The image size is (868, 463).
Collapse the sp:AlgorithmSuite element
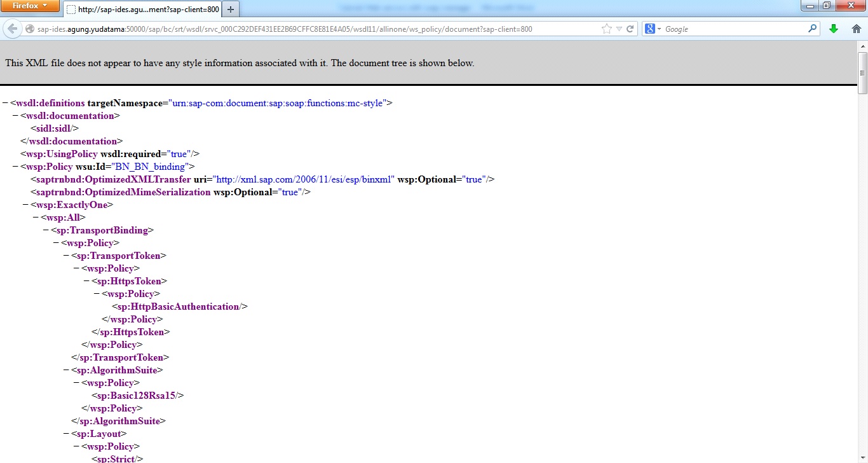66,370
